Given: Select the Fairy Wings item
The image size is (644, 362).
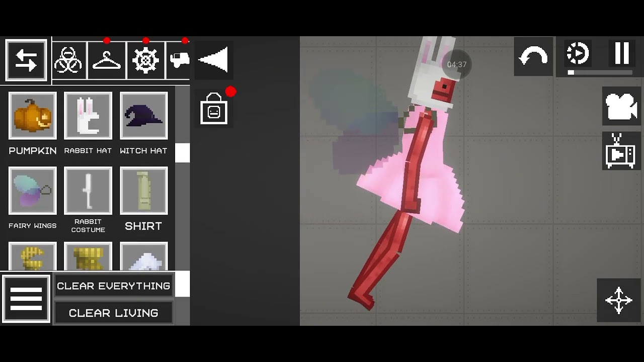Looking at the screenshot, I should pos(33,191).
